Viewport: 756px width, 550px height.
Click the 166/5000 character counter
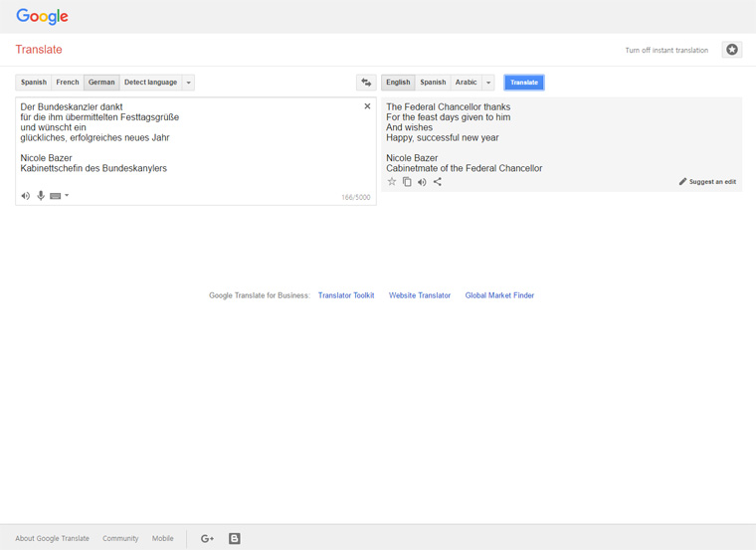[356, 197]
